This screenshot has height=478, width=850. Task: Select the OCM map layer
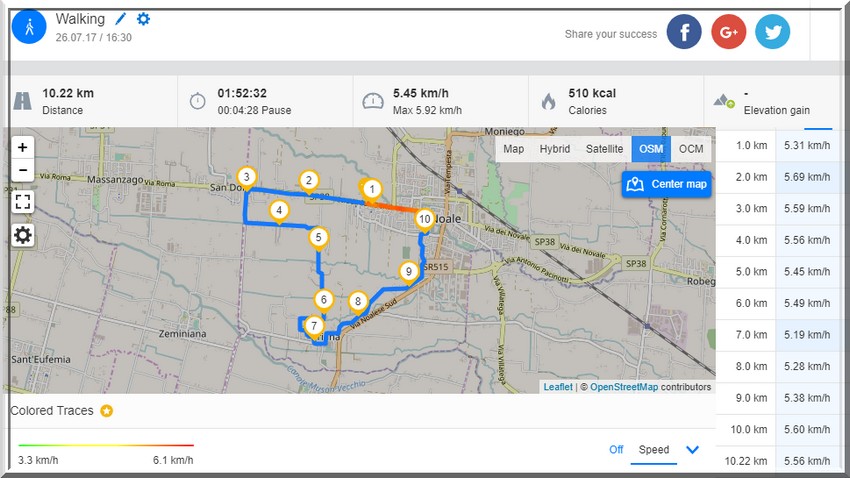[691, 149]
